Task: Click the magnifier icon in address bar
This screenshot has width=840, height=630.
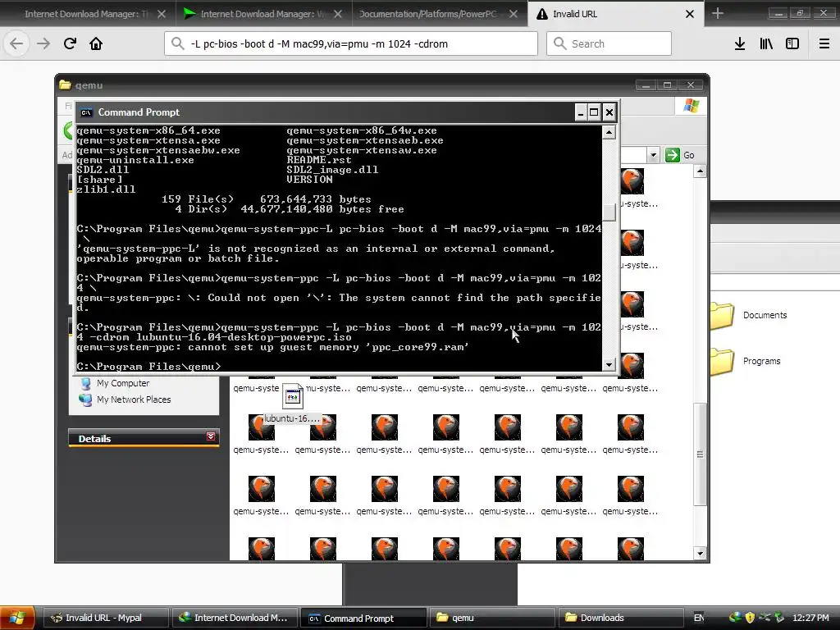Action: pyautogui.click(x=178, y=43)
